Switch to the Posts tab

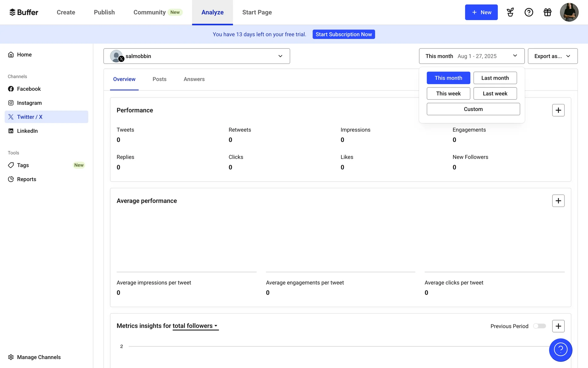(x=159, y=79)
